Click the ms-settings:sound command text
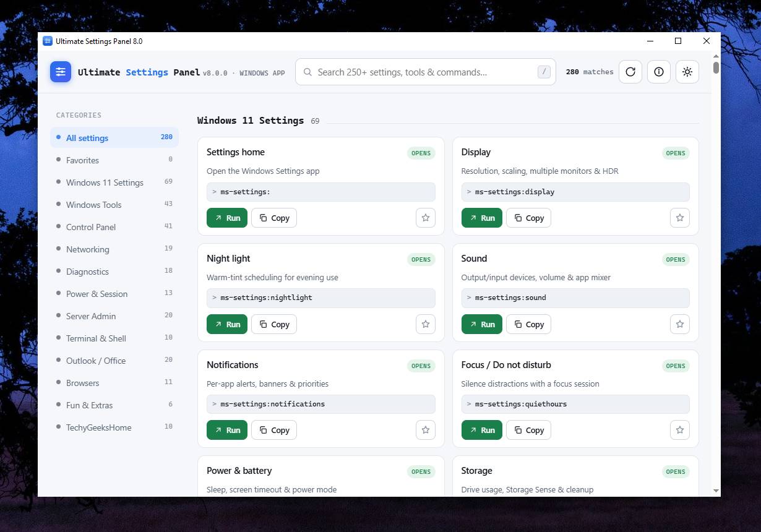This screenshot has width=761, height=532. [x=510, y=298]
